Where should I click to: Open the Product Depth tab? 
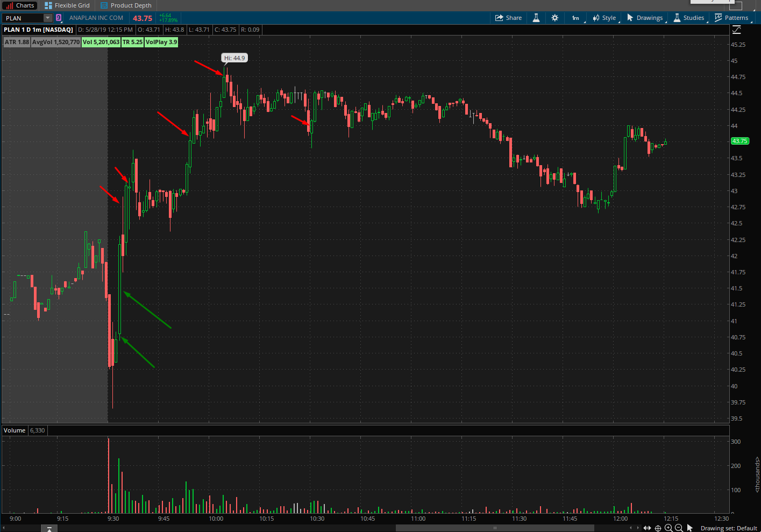126,5
